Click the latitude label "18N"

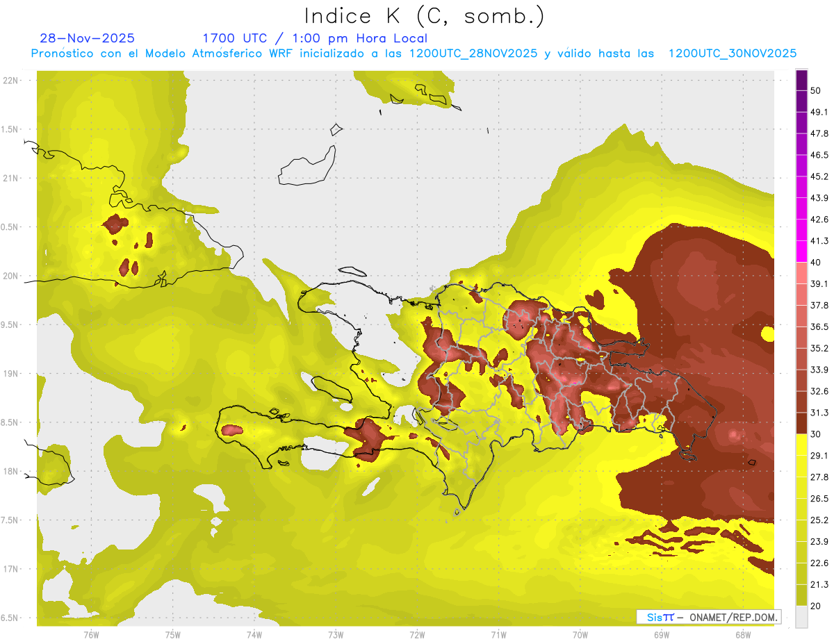11,472
